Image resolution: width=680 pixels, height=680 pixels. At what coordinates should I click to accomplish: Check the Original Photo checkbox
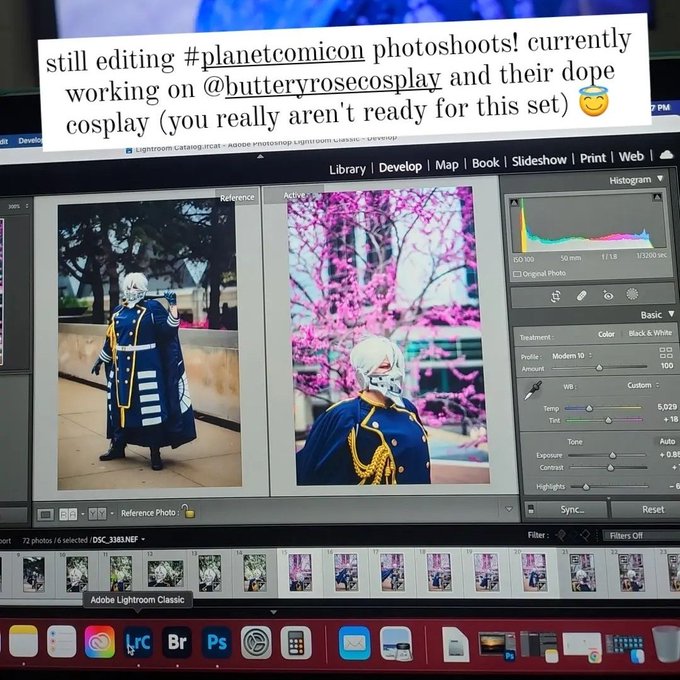point(517,274)
